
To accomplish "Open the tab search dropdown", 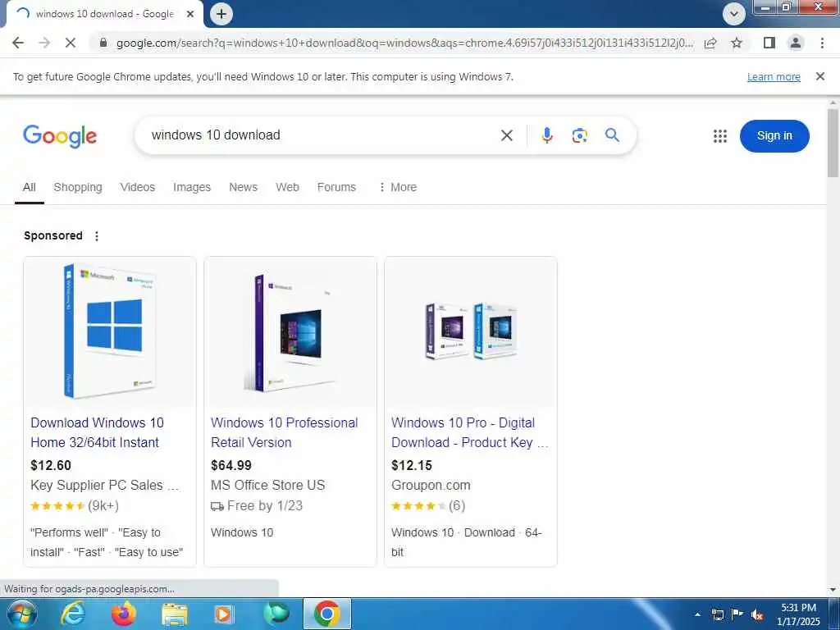I will (734, 14).
